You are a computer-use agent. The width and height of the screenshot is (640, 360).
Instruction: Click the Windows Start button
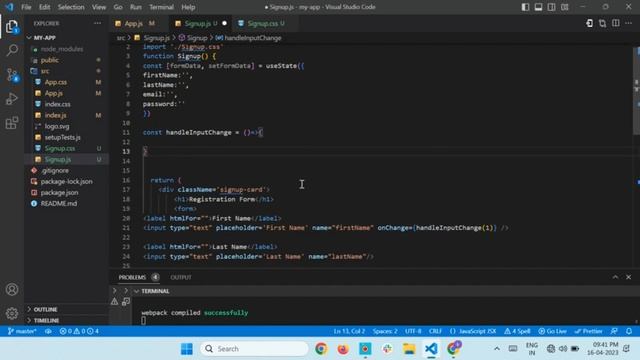pyautogui.click(x=187, y=349)
